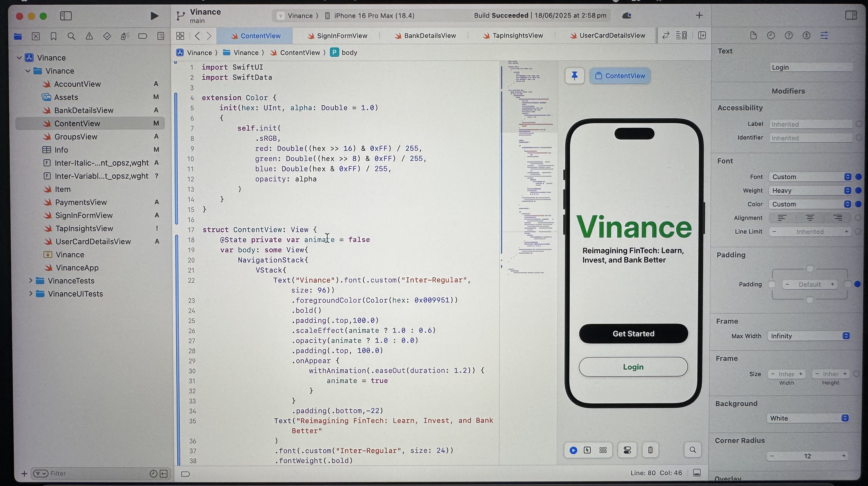This screenshot has height=486, width=868.
Task: Open the Attributes inspector sliders icon
Action: 824,35
